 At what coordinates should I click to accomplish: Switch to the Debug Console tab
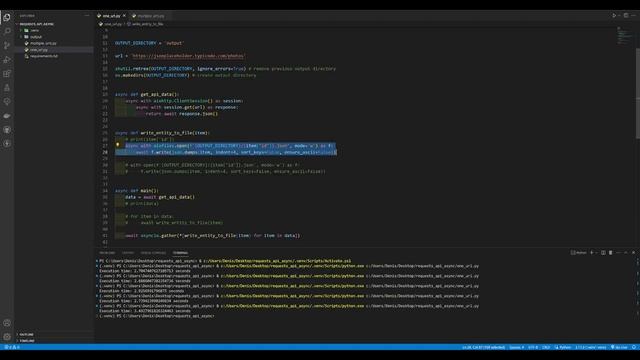point(153,253)
